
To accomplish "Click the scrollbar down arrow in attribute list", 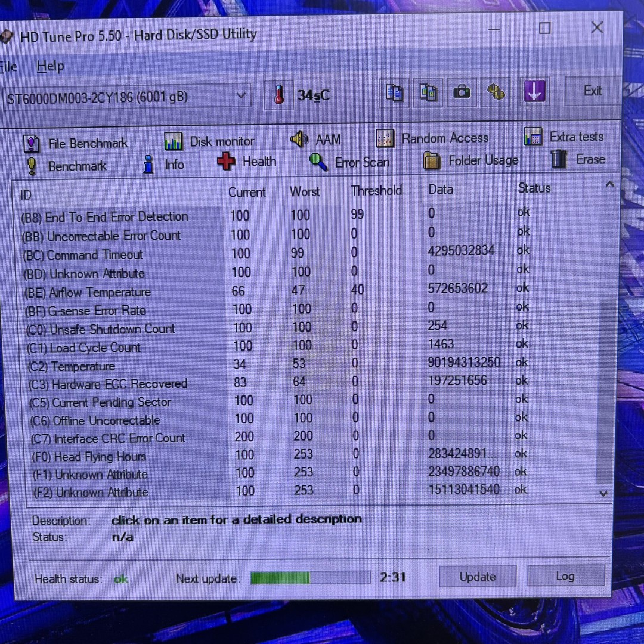I will (x=603, y=493).
